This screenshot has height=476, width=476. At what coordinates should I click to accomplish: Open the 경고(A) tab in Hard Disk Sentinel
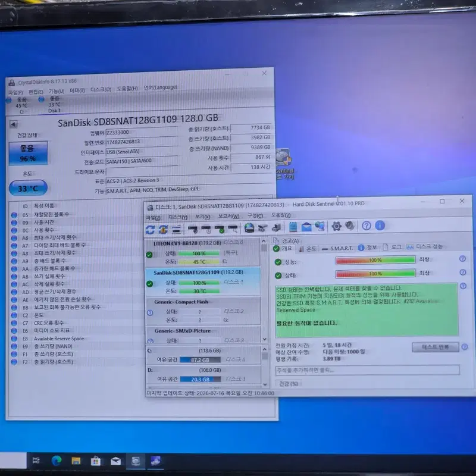[x=286, y=241]
